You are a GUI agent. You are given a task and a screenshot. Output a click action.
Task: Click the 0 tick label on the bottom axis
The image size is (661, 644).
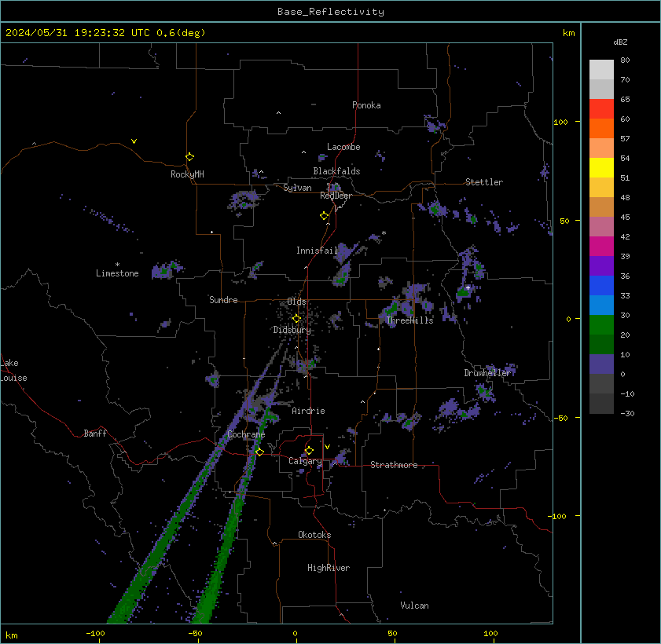point(295,634)
